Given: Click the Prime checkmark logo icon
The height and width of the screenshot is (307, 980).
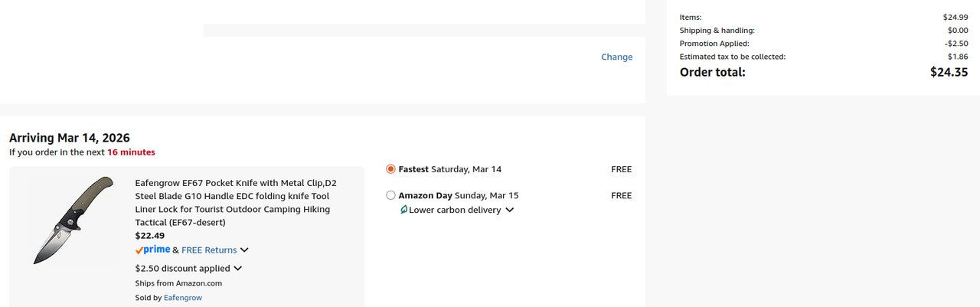Looking at the screenshot, I should pos(152,250).
